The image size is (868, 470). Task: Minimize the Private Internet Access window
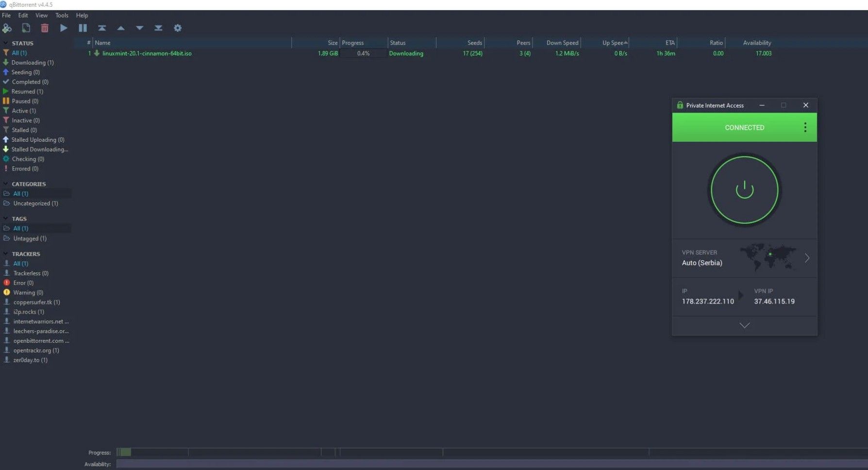(x=762, y=105)
